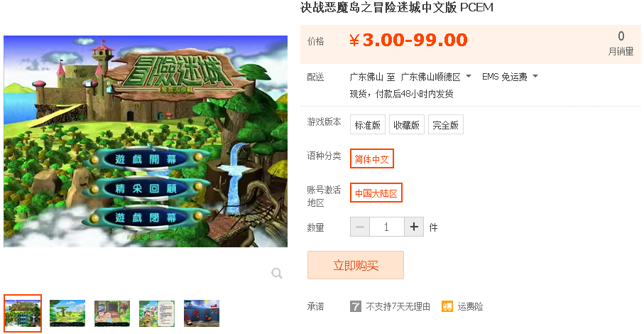Toggle the 中国大陆区 activation region

(376, 193)
